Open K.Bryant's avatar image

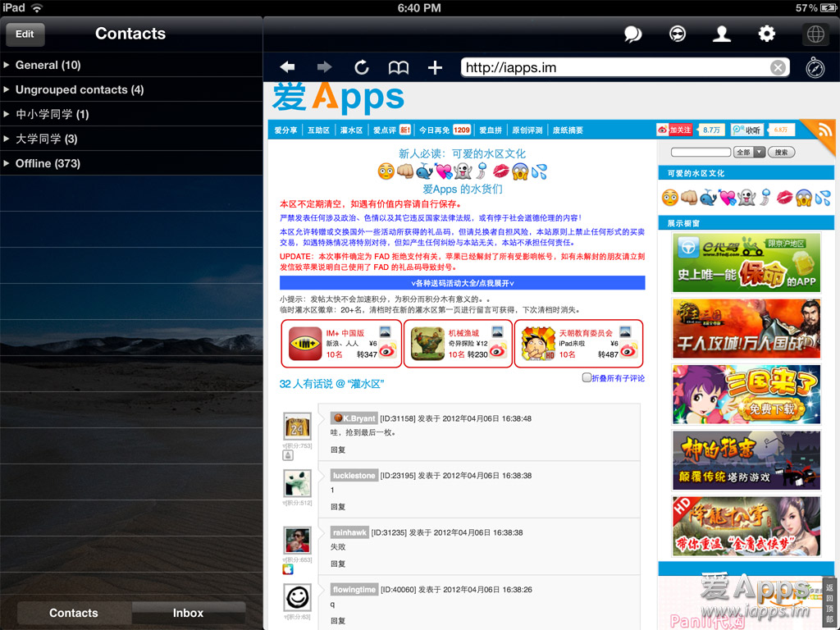[x=297, y=427]
